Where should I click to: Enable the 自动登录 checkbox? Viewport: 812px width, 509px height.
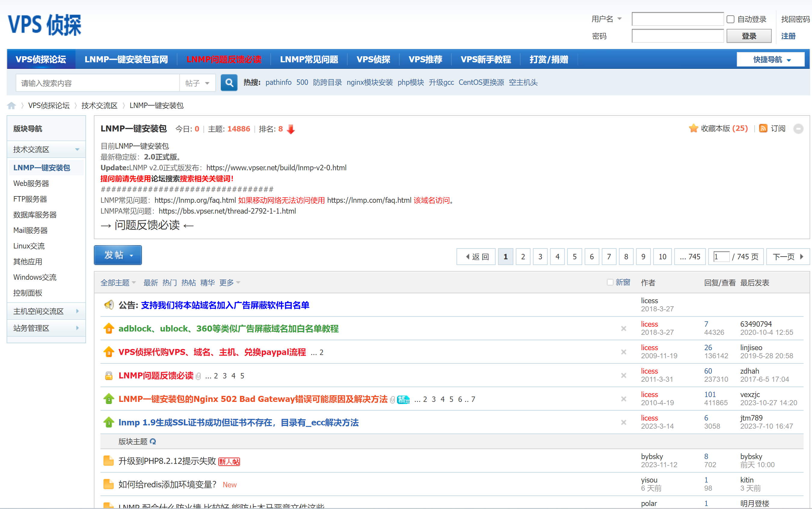point(730,20)
